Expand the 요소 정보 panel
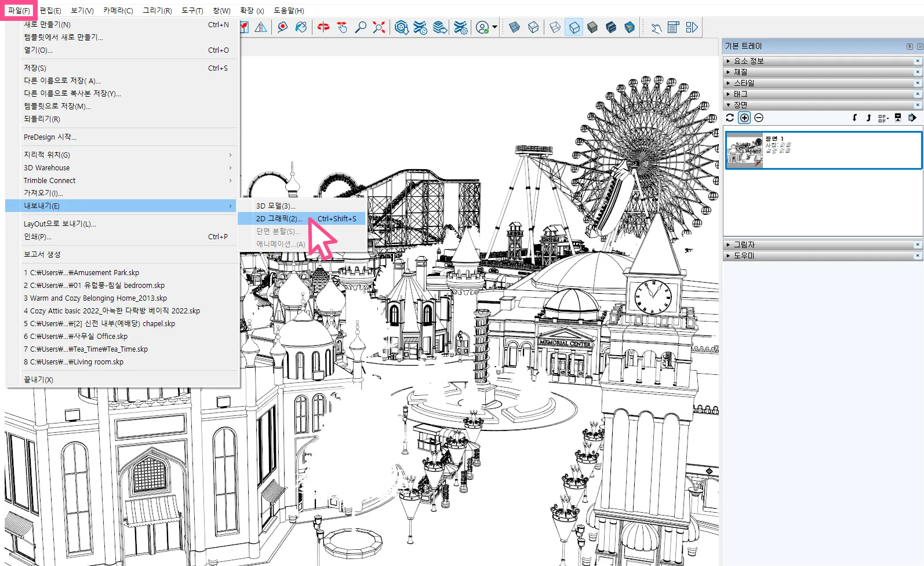 point(748,61)
